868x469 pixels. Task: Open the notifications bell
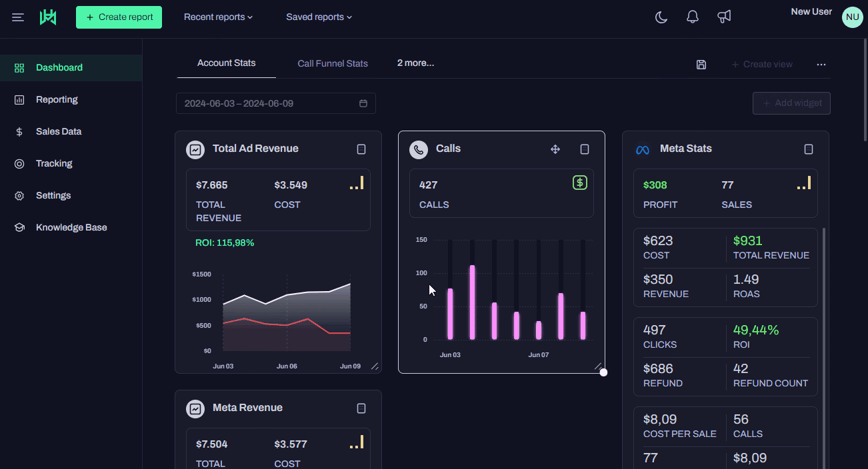[x=692, y=17]
